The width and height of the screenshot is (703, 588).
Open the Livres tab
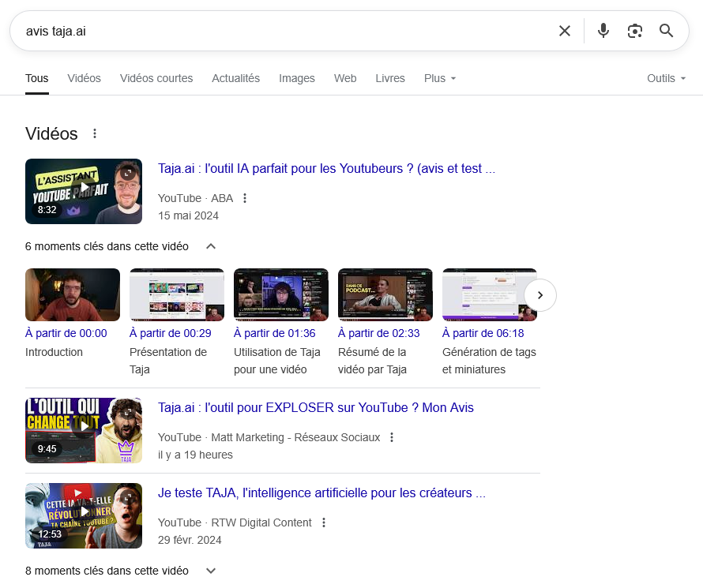(x=390, y=78)
